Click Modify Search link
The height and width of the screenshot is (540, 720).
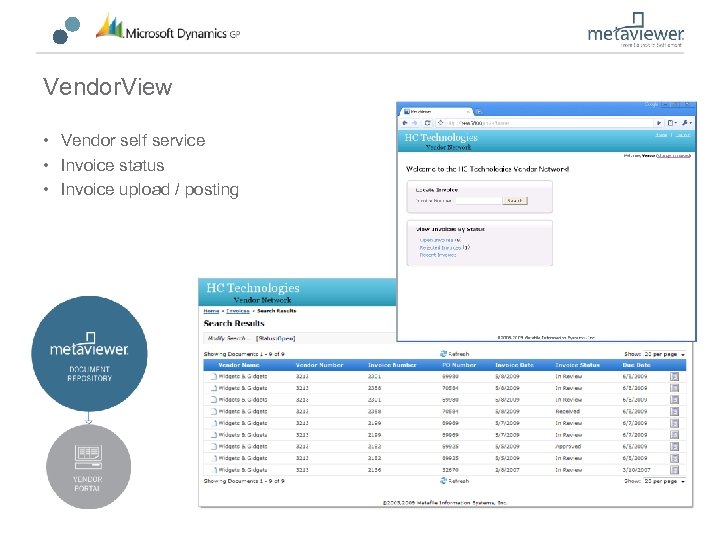[x=227, y=338]
